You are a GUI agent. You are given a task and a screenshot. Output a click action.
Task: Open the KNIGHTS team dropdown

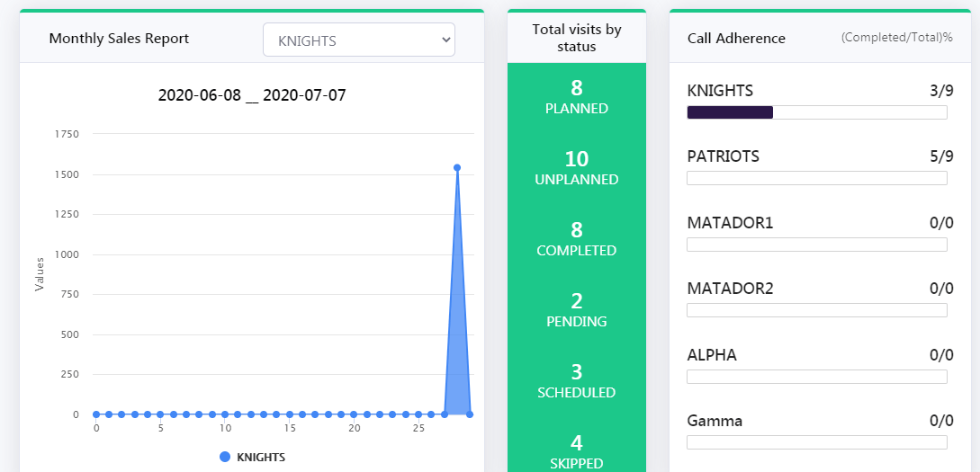(x=358, y=40)
